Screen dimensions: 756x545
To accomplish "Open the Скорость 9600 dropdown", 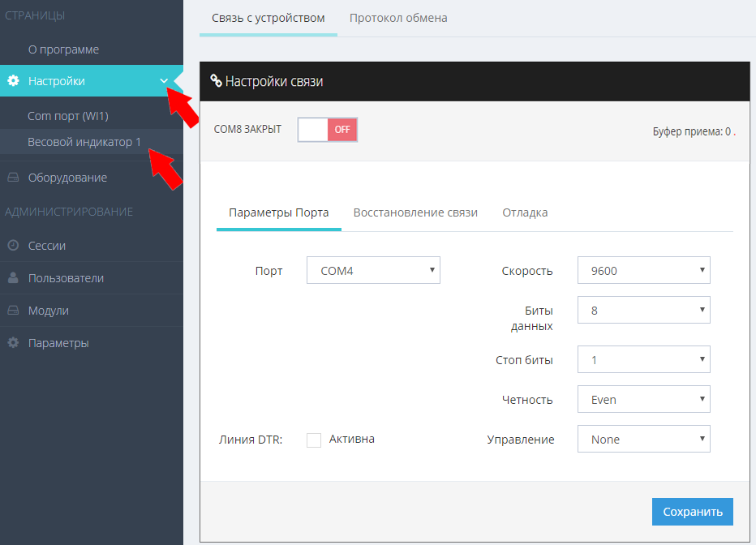I will pyautogui.click(x=643, y=271).
